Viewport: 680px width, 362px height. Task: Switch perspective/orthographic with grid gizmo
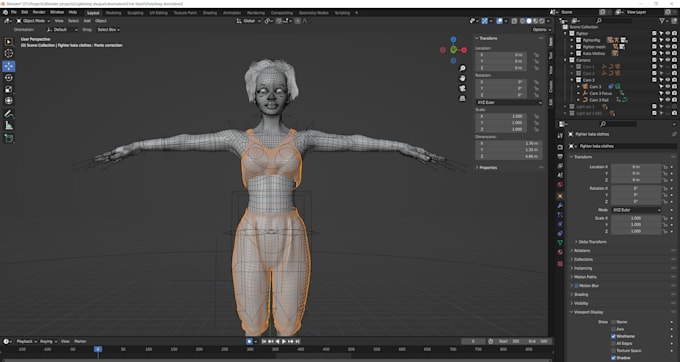[x=462, y=98]
